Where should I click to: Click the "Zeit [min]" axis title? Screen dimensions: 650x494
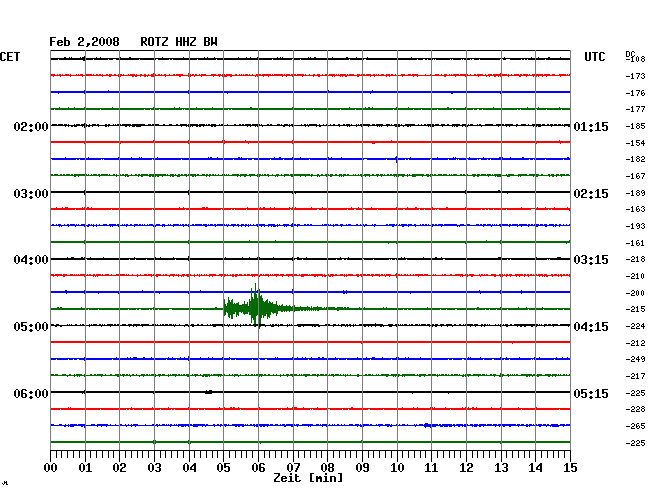tap(308, 478)
